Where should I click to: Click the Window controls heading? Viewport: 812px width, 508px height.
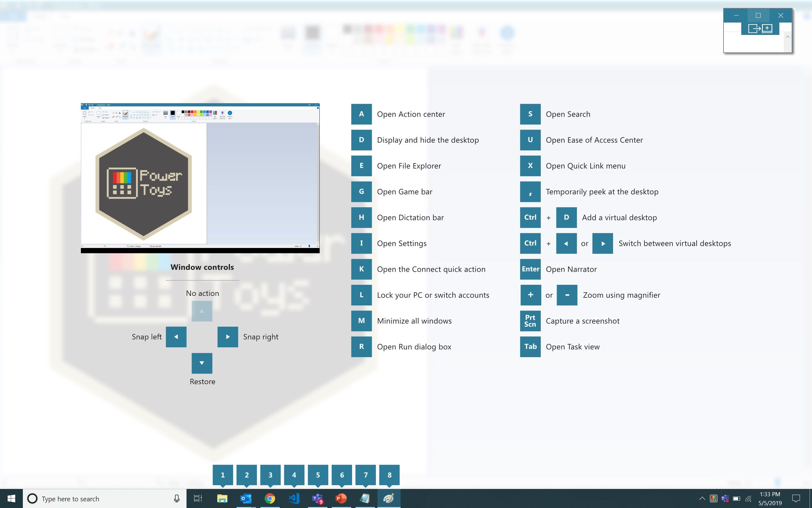point(202,267)
